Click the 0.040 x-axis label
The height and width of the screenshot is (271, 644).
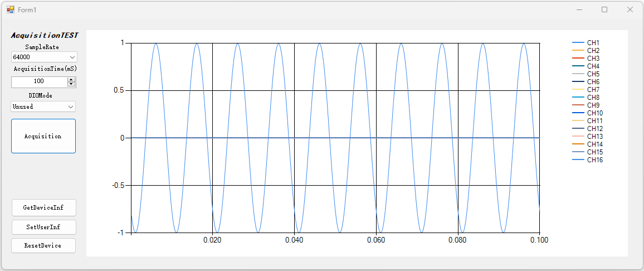(294, 240)
